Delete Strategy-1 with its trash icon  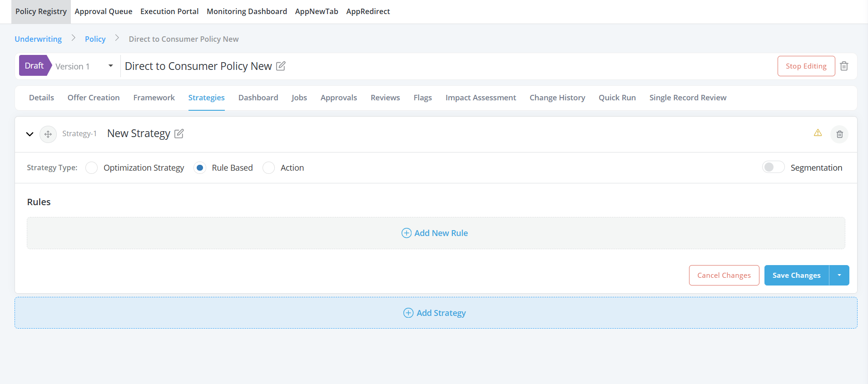tap(839, 134)
